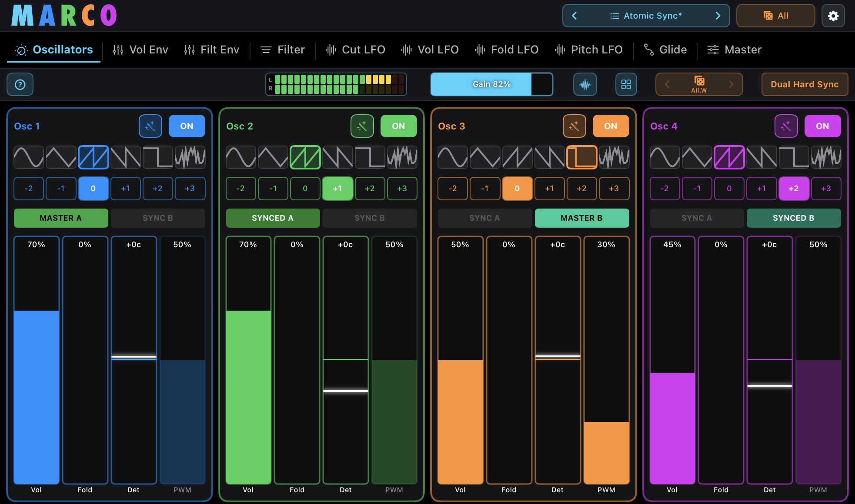
Task: Click the waveform display icon
Action: tap(585, 84)
